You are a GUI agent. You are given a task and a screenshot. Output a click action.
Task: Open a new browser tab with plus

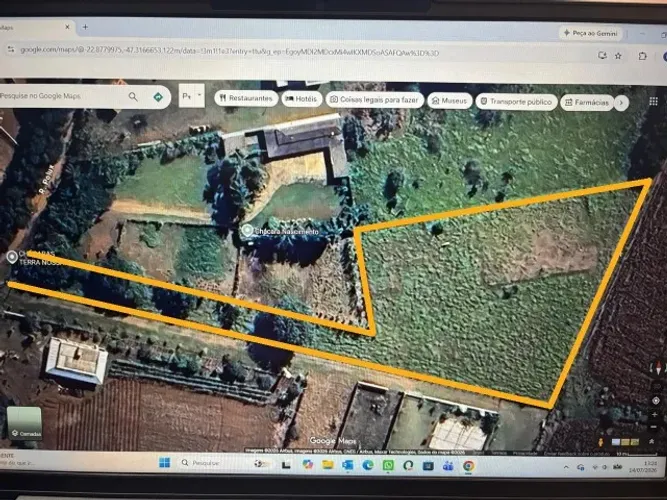85,27
